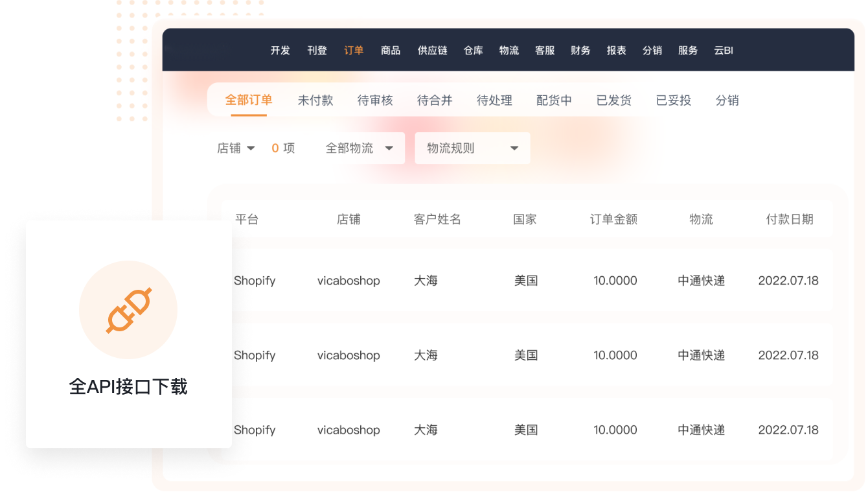This screenshot has width=868, height=494.
Task: Open the 店铺 dropdown arrow
Action: (251, 148)
